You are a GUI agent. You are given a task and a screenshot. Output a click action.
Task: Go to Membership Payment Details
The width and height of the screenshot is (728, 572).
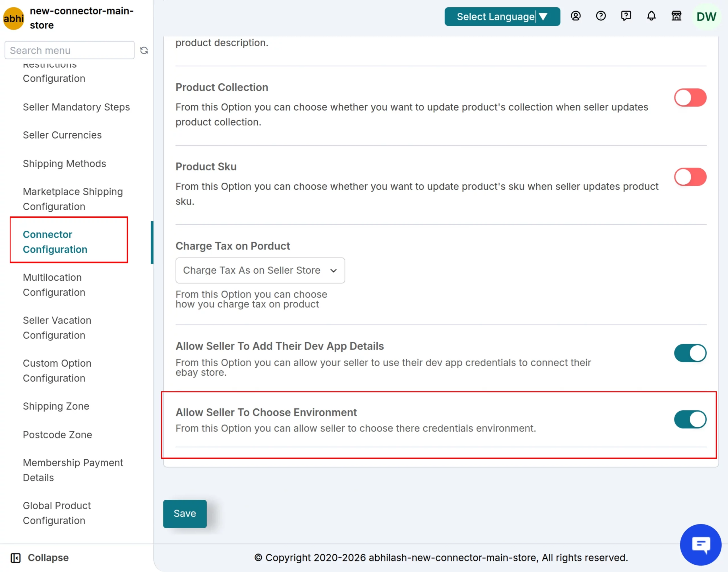[x=73, y=470]
